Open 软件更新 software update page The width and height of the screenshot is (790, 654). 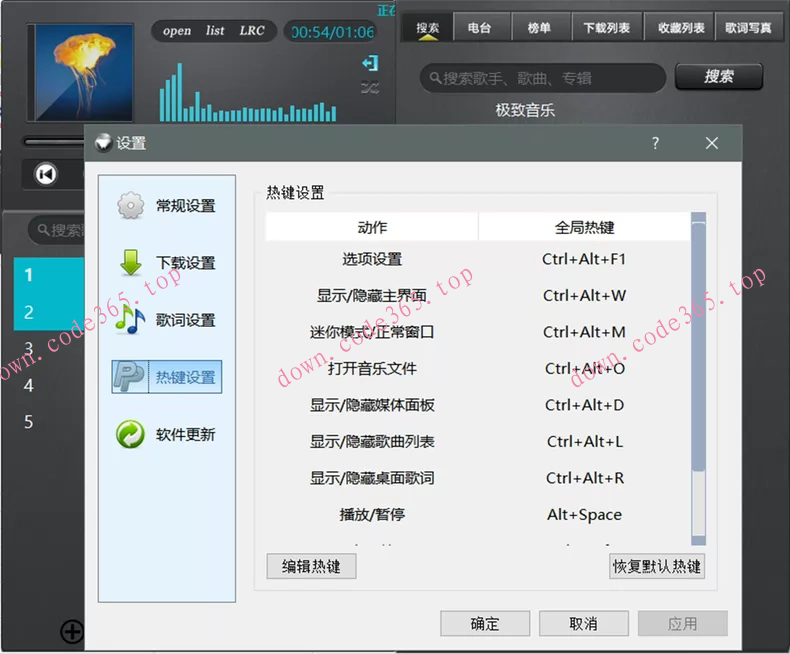point(166,434)
